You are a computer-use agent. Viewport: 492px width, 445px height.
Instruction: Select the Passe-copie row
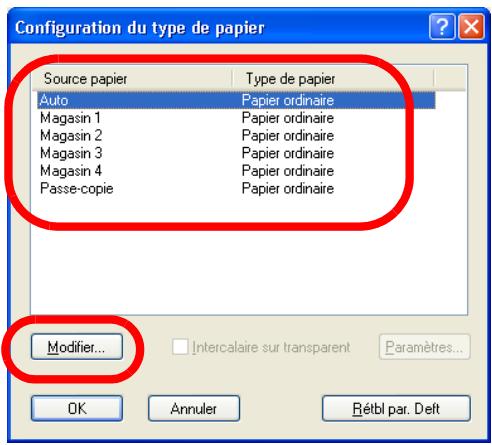236,189
